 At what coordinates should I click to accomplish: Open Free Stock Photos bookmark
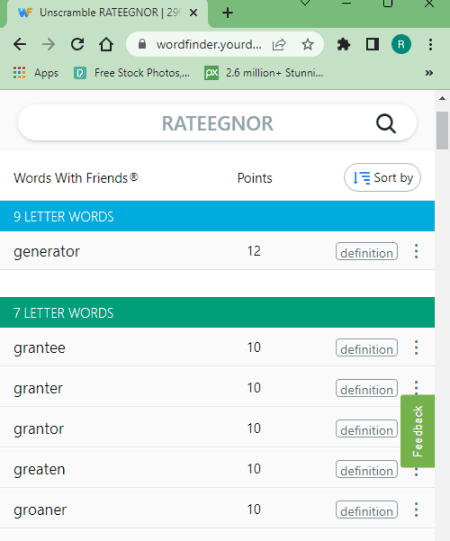[132, 73]
